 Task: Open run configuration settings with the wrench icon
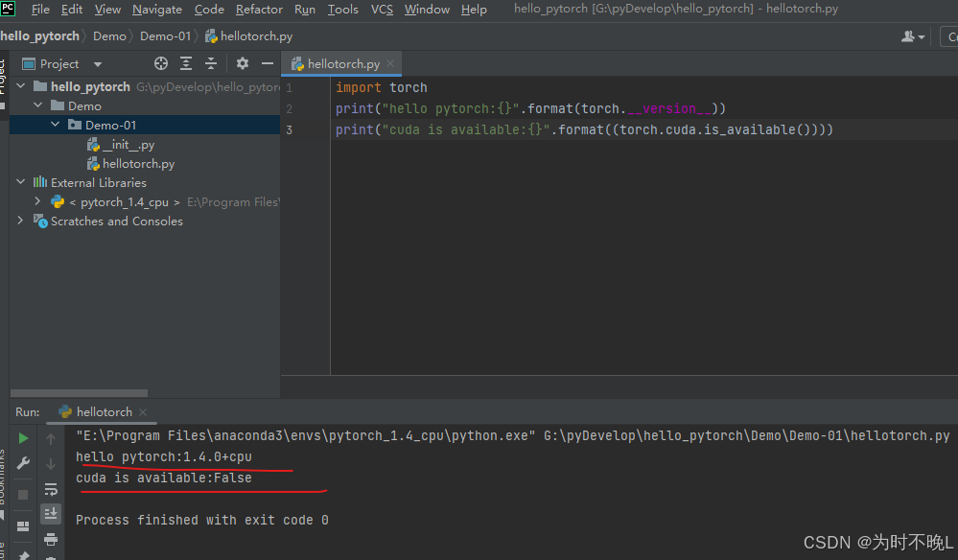click(24, 463)
